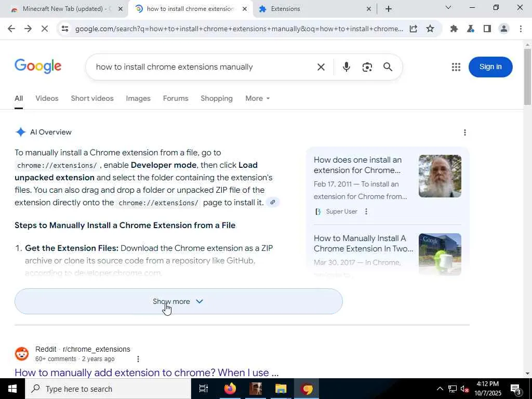Start a search by voice
This screenshot has height=399, width=532.
[x=346, y=67]
